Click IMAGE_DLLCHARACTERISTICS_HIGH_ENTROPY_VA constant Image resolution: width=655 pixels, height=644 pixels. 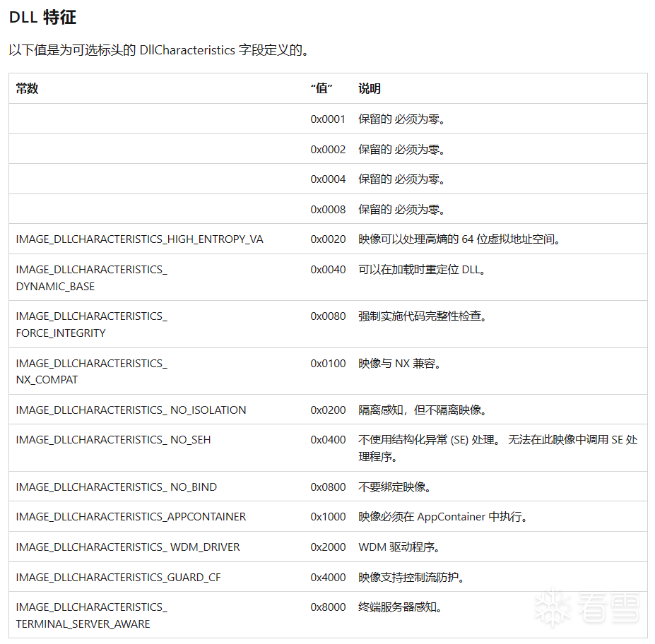(139, 239)
